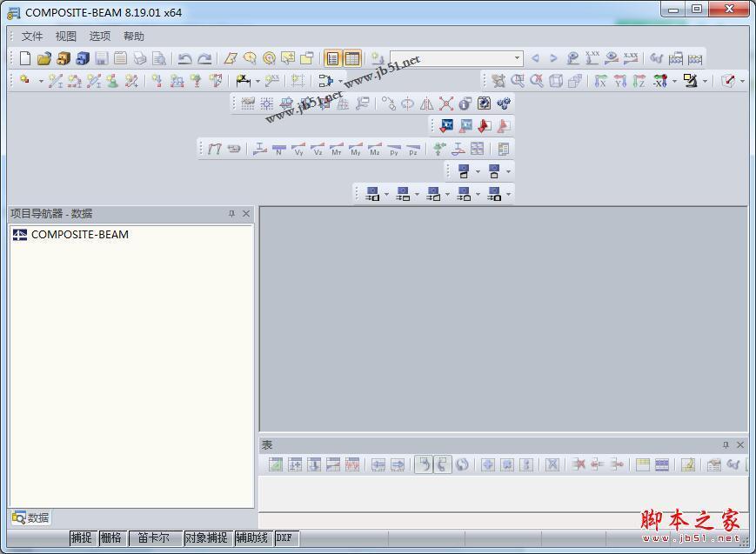This screenshot has width=756, height=554.
Task: Close the 项目导航器 panel
Action: 246,214
